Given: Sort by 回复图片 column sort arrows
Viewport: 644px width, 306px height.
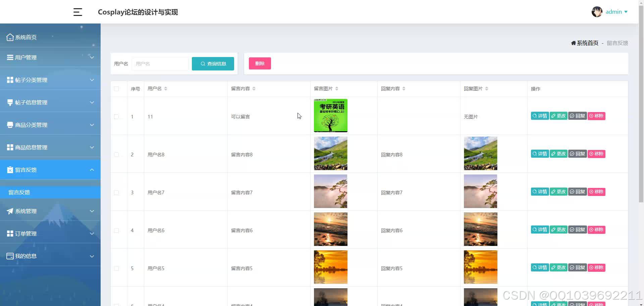Looking at the screenshot, I should point(487,89).
